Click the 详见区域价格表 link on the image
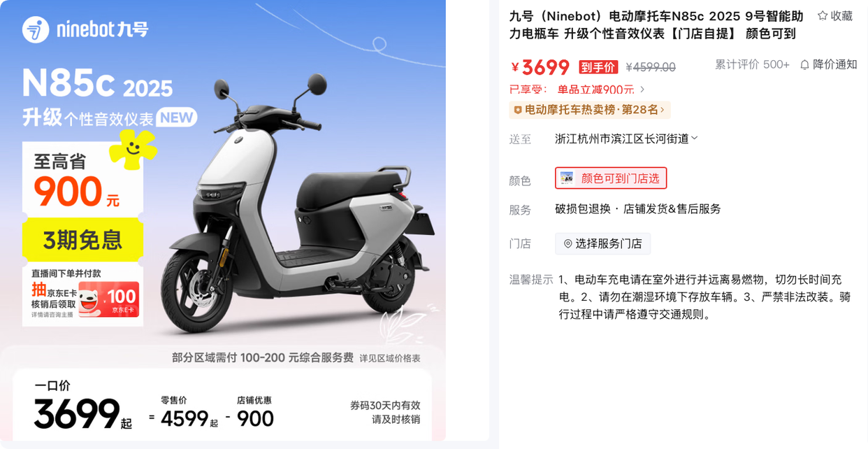Viewport: 868px width, 449px height. click(390, 358)
